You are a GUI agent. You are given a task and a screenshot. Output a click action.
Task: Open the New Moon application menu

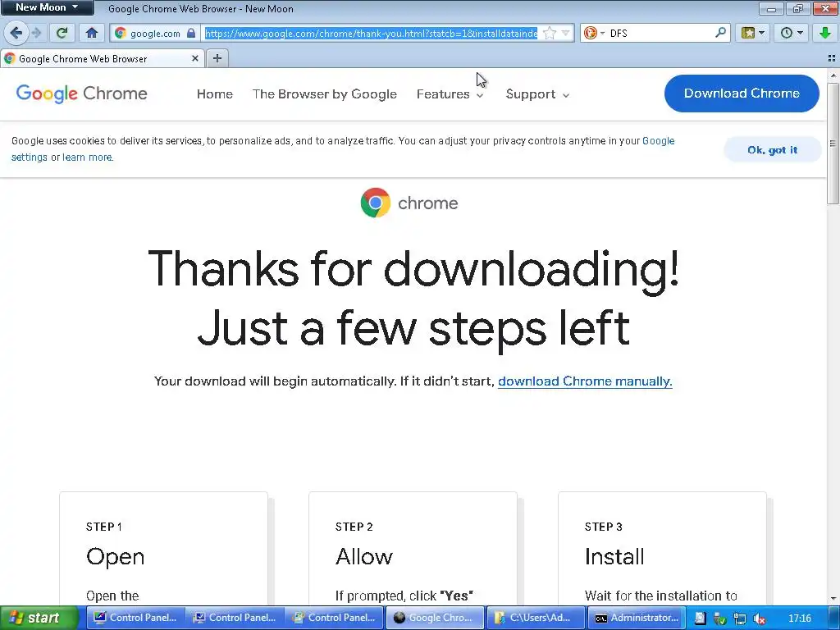point(47,7)
